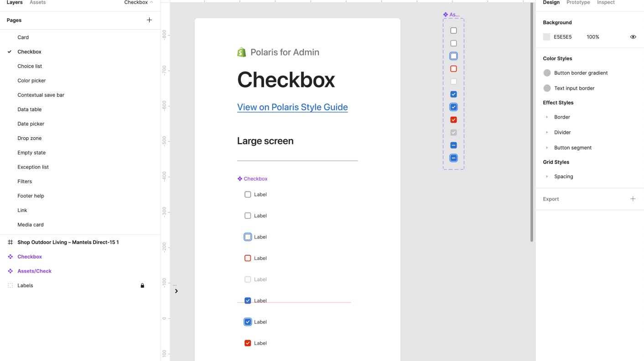The image size is (644, 361).
Task: Open the Media card page
Action: tap(31, 225)
